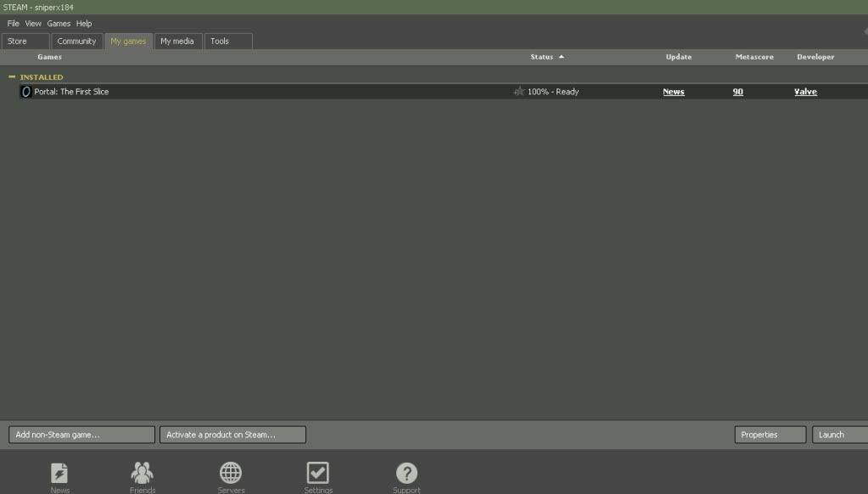Switch to the Tools tab
This screenshot has height=494, width=868.
click(x=228, y=42)
